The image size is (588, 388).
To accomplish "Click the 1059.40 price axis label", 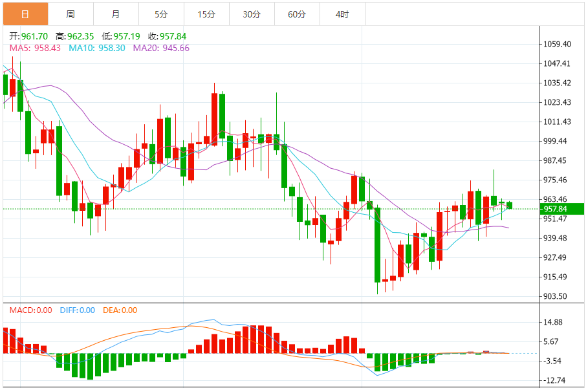I will point(557,45).
